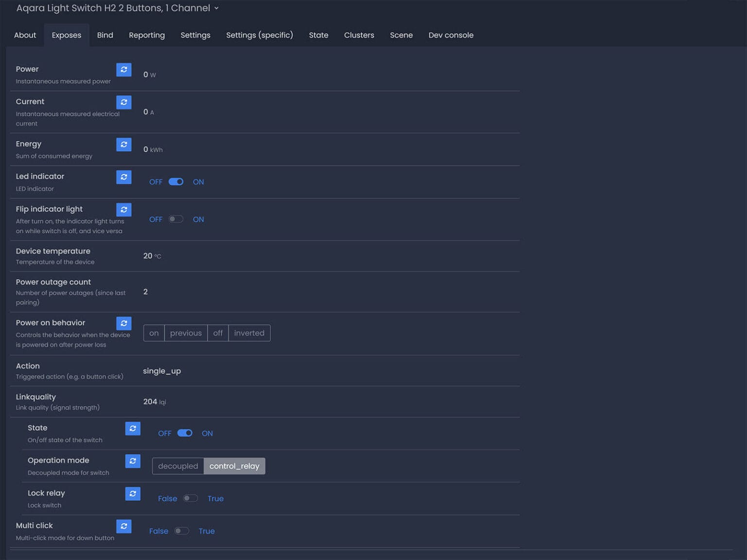Refresh the Current measurement value
The width and height of the screenshot is (747, 560).
124,102
